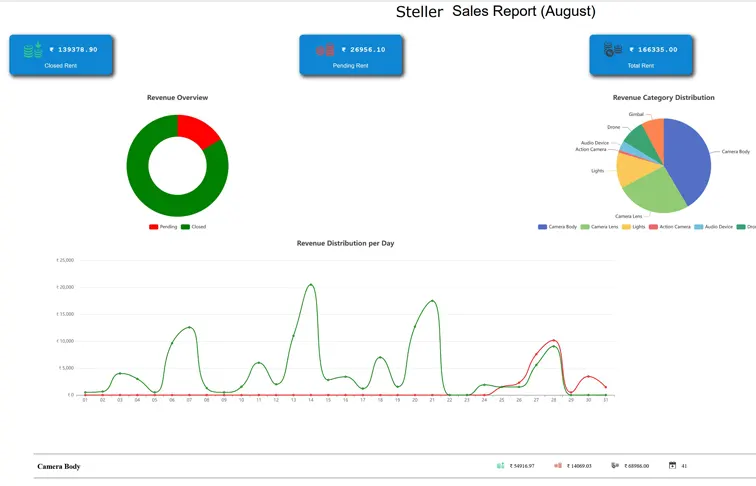The image size is (756, 486).
Task: Click the 'Gimbal' label beside the pie
Action: coord(636,114)
